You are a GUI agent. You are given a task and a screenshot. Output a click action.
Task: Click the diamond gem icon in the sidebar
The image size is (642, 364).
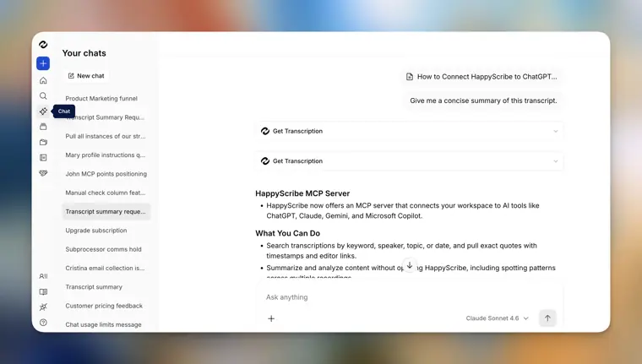(43, 173)
